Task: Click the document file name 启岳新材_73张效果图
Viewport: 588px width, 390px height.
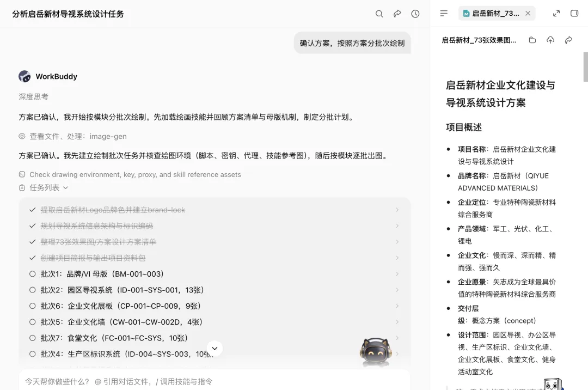Action: [x=479, y=40]
